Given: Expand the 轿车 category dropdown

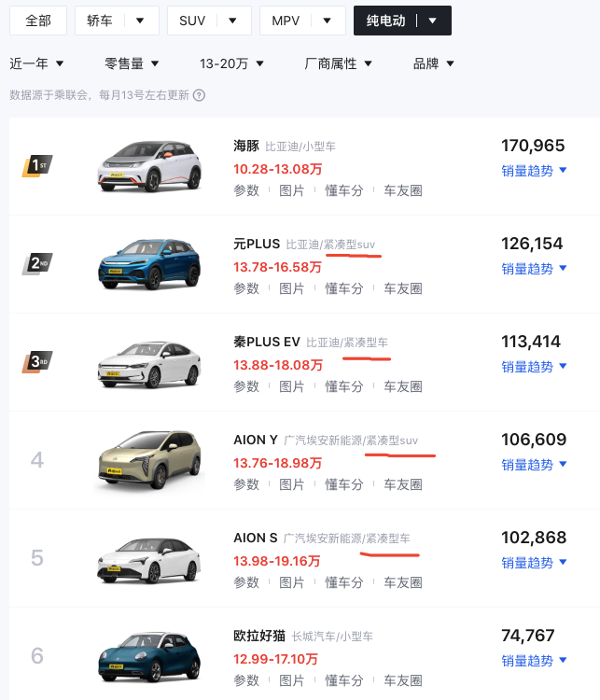Looking at the screenshot, I should tap(117, 20).
